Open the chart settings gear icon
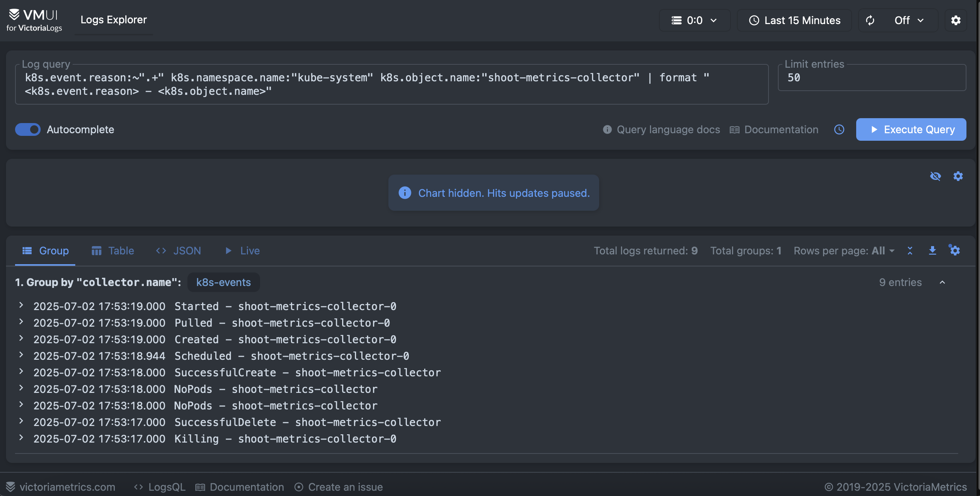 [957, 176]
